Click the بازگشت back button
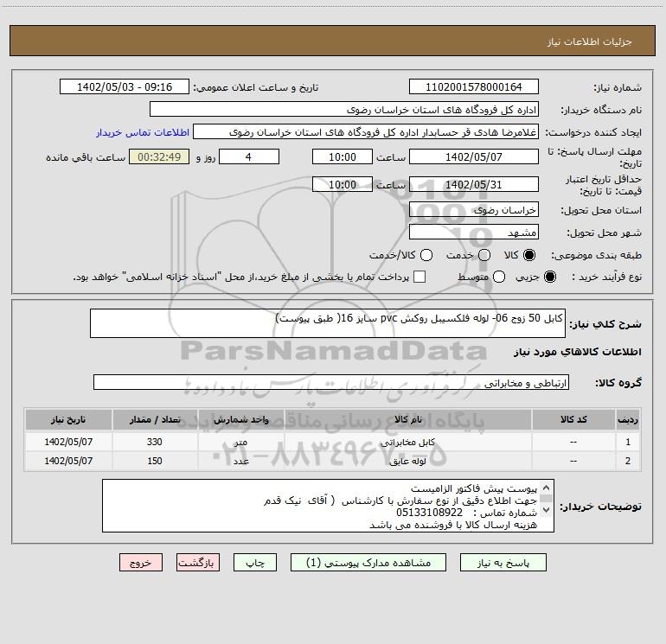 [x=198, y=563]
